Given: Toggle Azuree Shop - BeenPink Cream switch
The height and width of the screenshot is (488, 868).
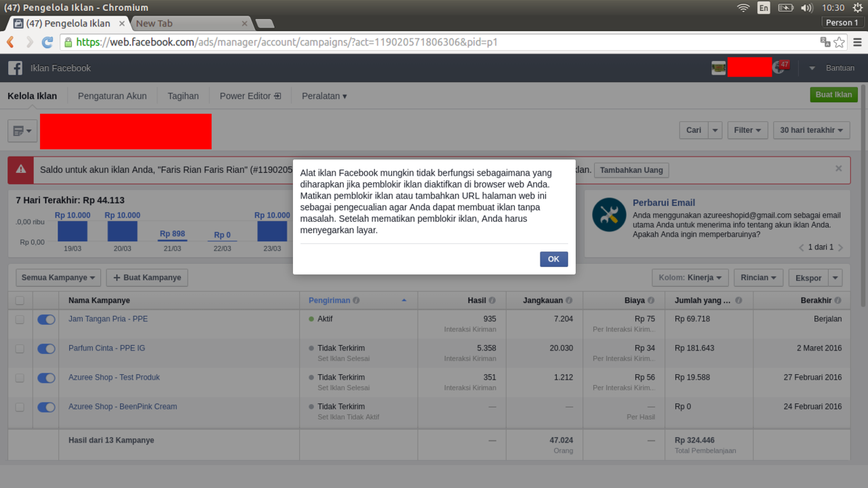Looking at the screenshot, I should pyautogui.click(x=46, y=407).
